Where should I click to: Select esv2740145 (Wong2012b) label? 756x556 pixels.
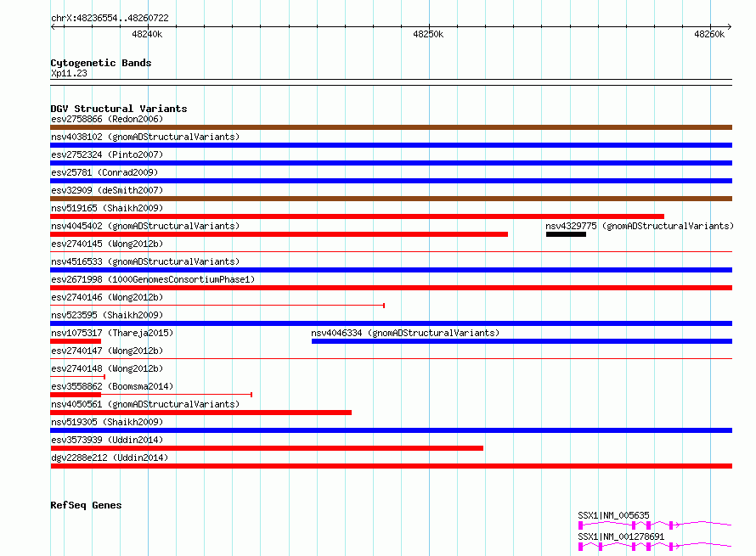(107, 244)
